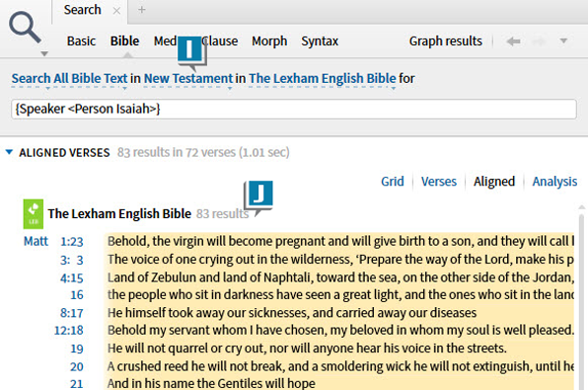Switch to the Basic search type
Screen dimensions: 588x390
(x=81, y=40)
